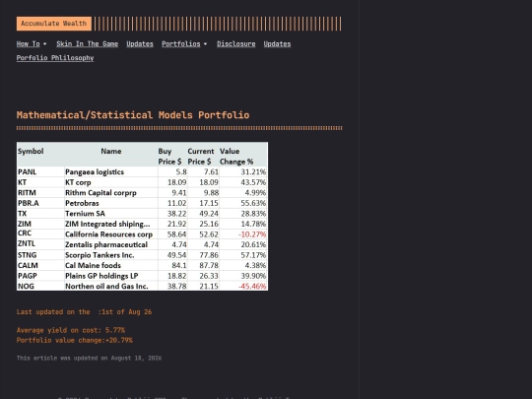Screen dimensions: 532x399
Task: Click the 77.86 current price cell
Action: pyautogui.click(x=203, y=255)
